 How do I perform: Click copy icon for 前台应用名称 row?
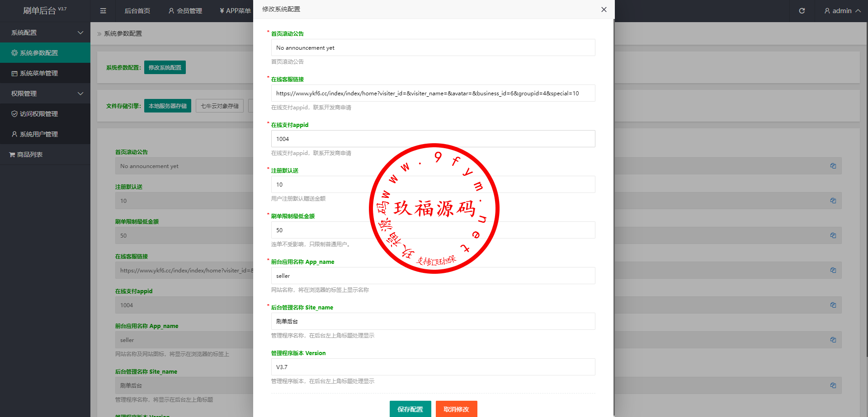pyautogui.click(x=833, y=340)
